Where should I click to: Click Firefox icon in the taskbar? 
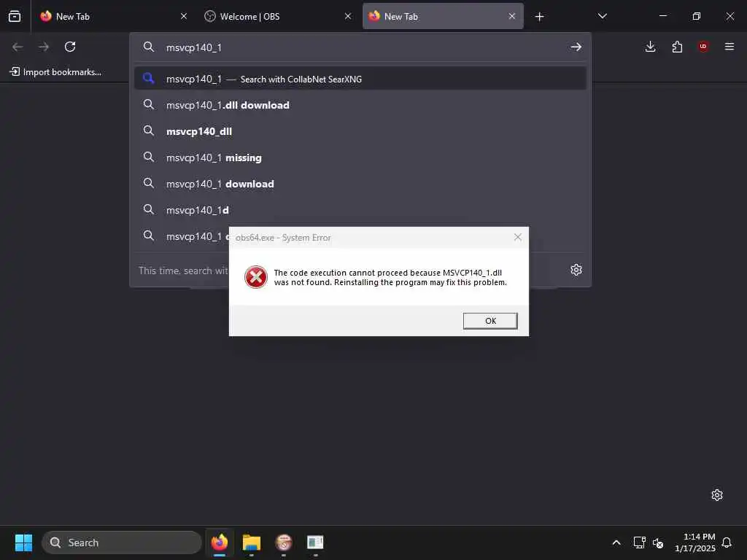click(220, 542)
